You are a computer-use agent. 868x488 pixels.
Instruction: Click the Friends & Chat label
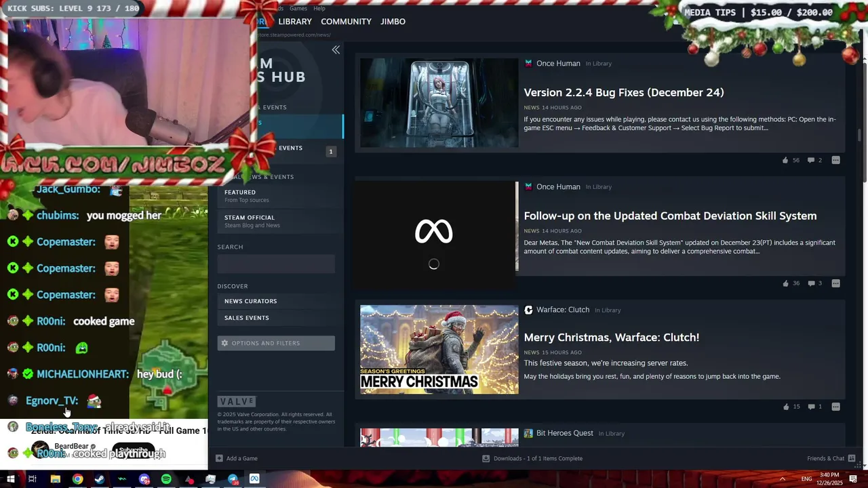(825, 459)
